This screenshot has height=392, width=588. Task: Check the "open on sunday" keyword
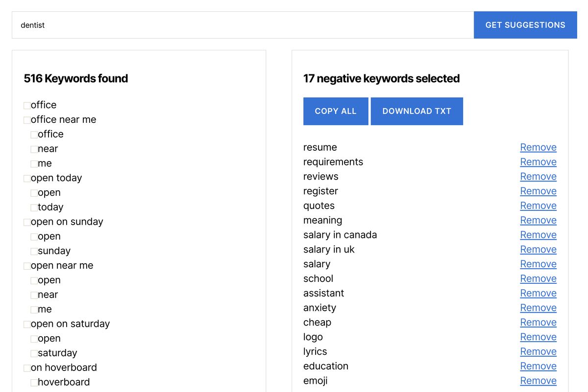click(26, 222)
